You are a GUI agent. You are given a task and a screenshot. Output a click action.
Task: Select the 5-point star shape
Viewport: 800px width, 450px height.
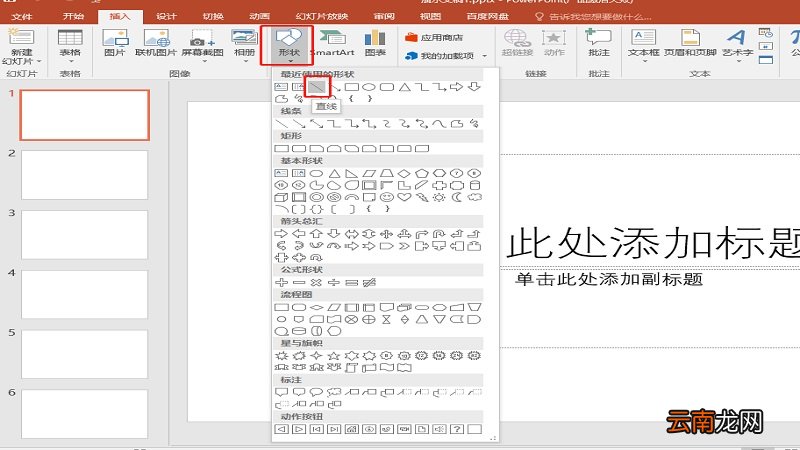point(334,356)
